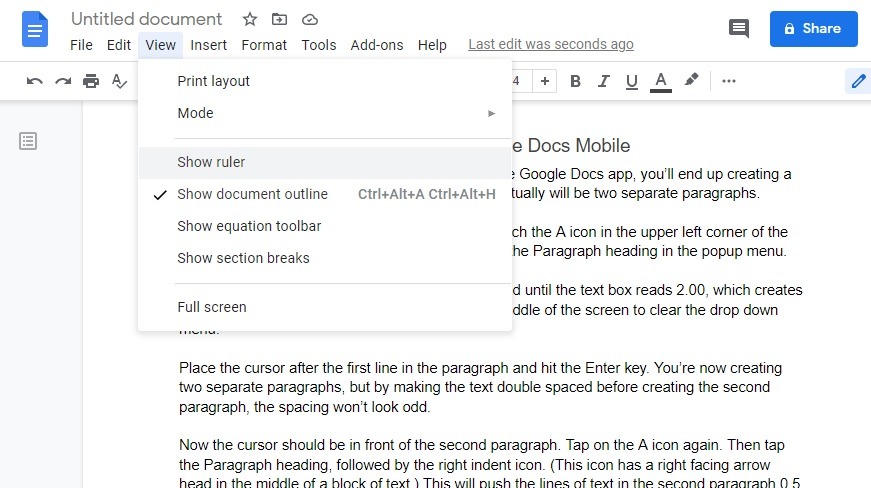Apply bold formatting with B icon
The width and height of the screenshot is (871, 488).
coord(575,81)
